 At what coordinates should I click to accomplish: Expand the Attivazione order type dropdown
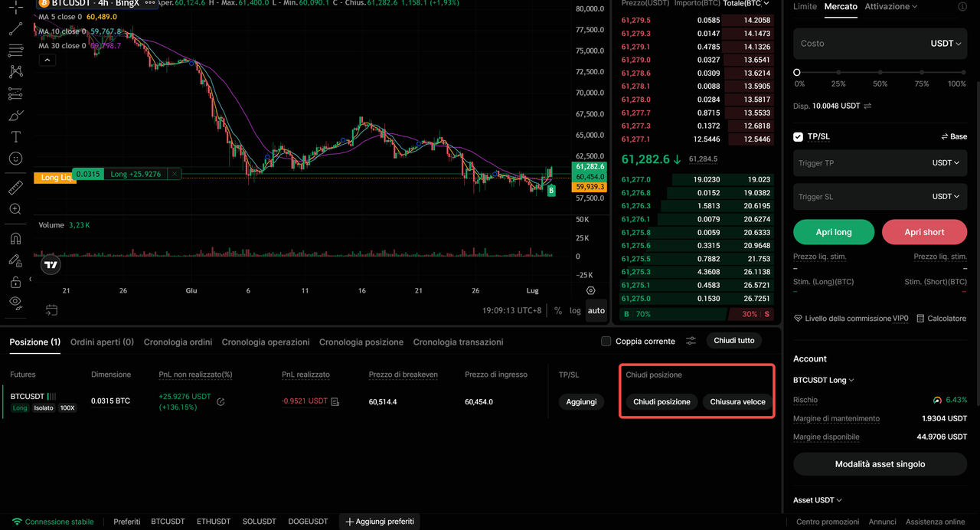pos(890,6)
